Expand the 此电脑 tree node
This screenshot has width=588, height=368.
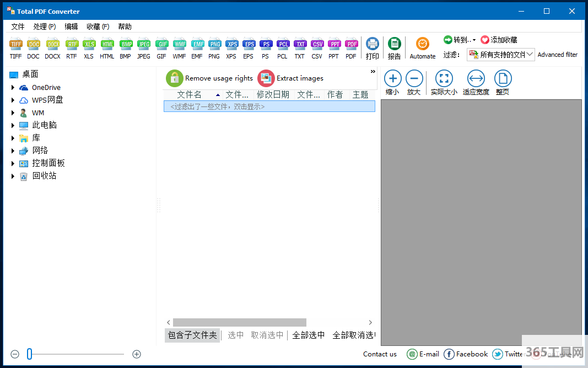[x=13, y=125]
